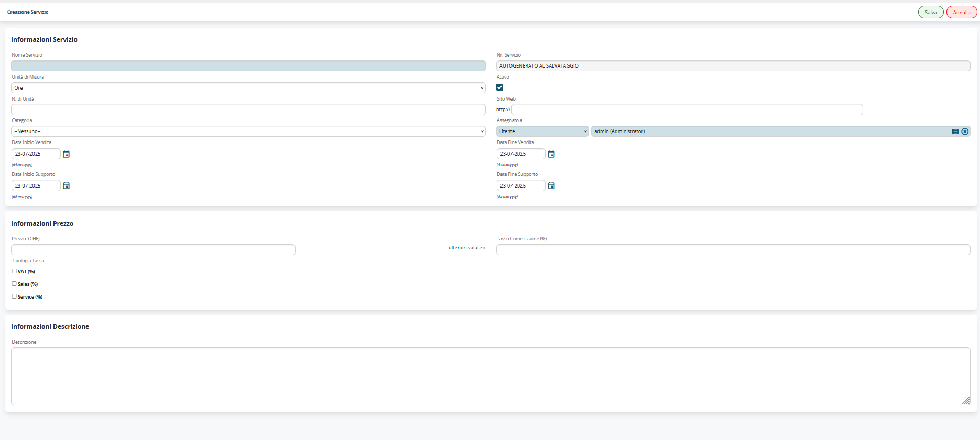
Task: Focus the Nome Servizio input field
Action: point(248,66)
